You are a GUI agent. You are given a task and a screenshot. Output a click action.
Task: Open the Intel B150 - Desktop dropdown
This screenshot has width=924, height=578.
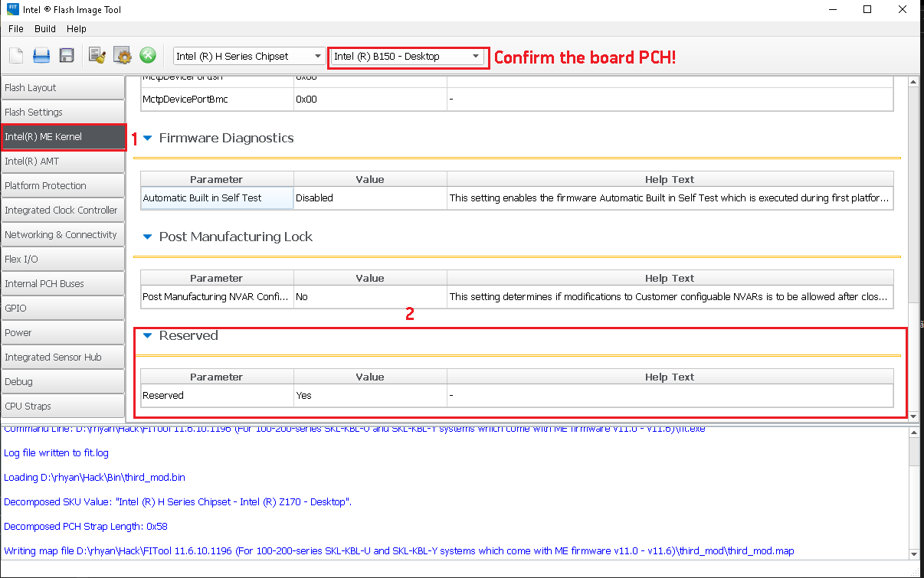(x=407, y=56)
